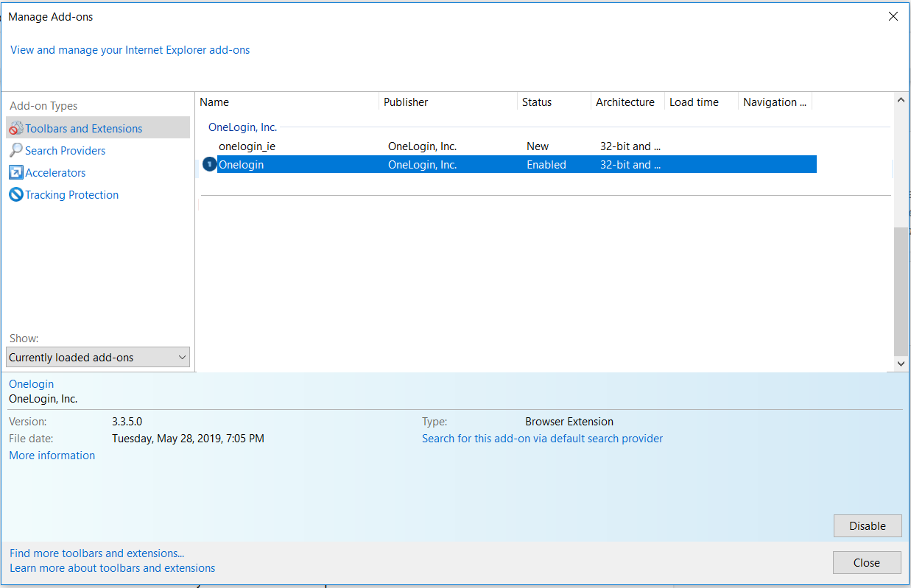Screen dimensions: 911x588
Task: Open Find more toolbars and extensions link
Action: coord(96,553)
